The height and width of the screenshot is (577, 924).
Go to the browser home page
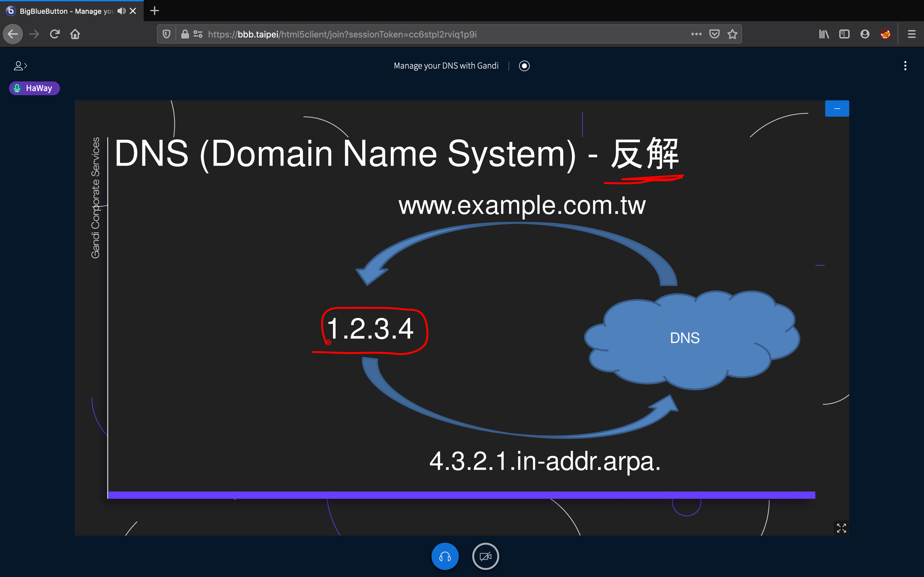[x=75, y=34]
